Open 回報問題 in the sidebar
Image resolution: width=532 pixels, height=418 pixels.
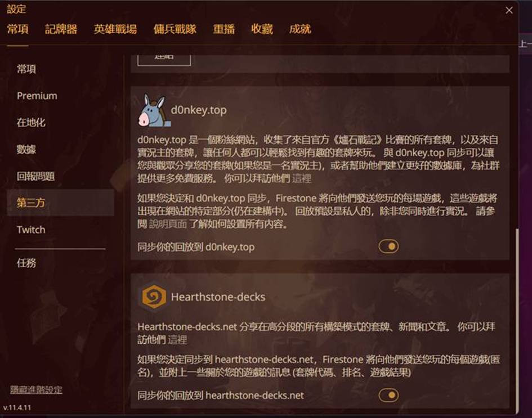pyautogui.click(x=35, y=176)
